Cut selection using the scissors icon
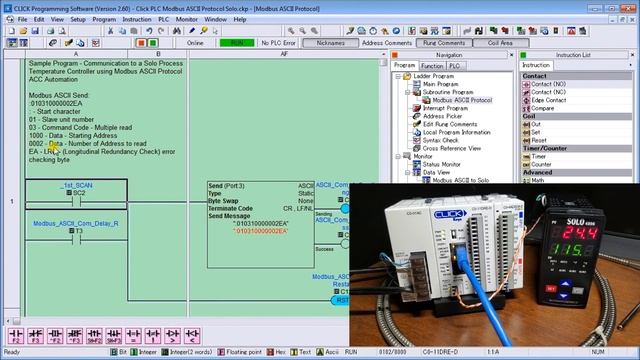Viewport: 640px width, 360px height. coord(110,31)
